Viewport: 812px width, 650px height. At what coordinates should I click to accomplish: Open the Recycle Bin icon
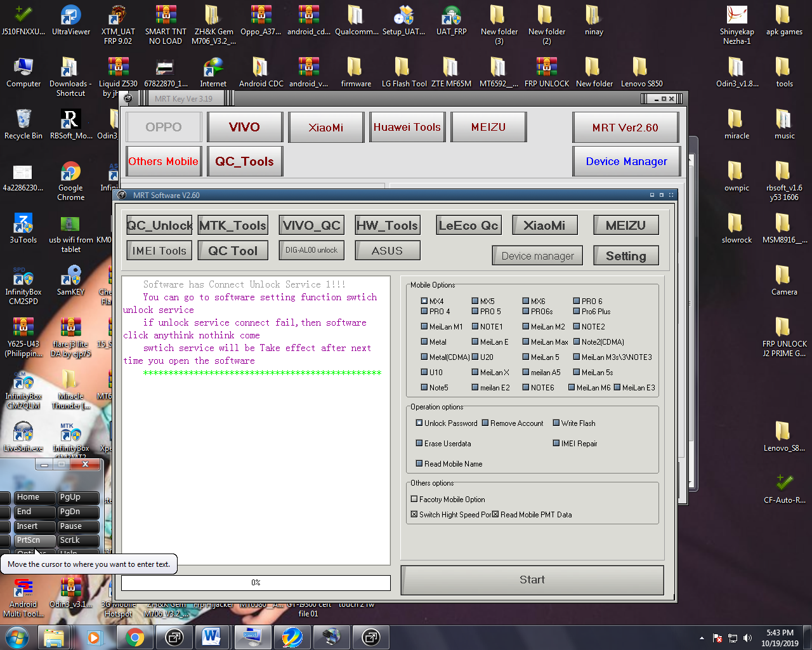coord(23,124)
